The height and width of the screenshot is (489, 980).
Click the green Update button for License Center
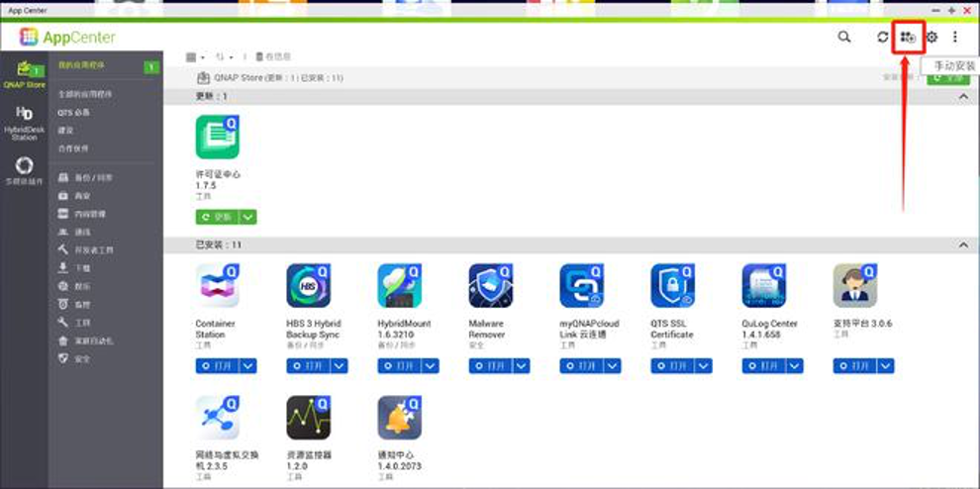click(217, 217)
